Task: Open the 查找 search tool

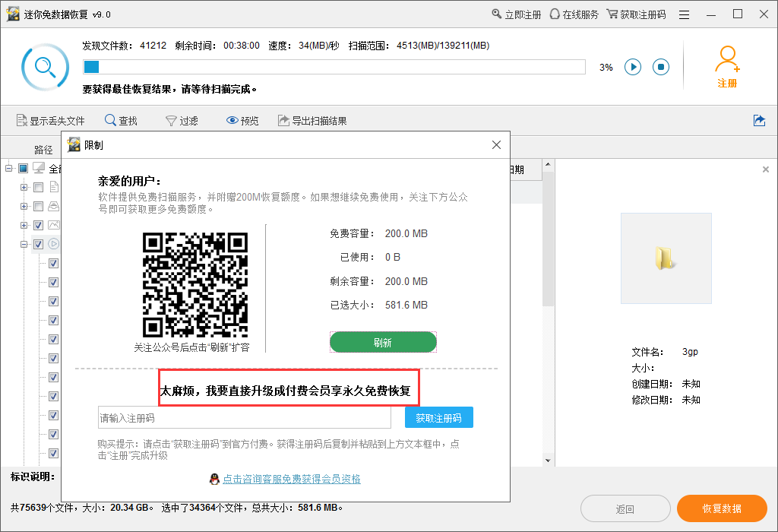Action: tap(121, 121)
